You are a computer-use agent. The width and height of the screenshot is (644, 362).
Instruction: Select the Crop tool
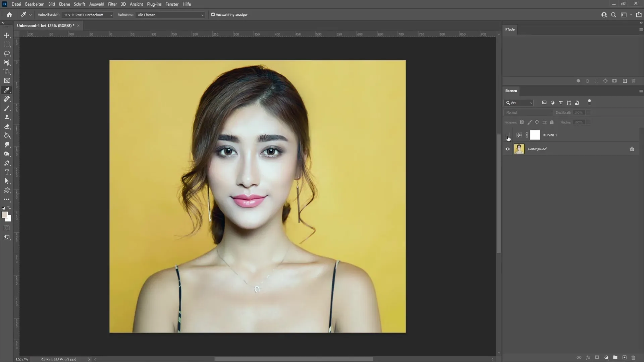tap(7, 71)
